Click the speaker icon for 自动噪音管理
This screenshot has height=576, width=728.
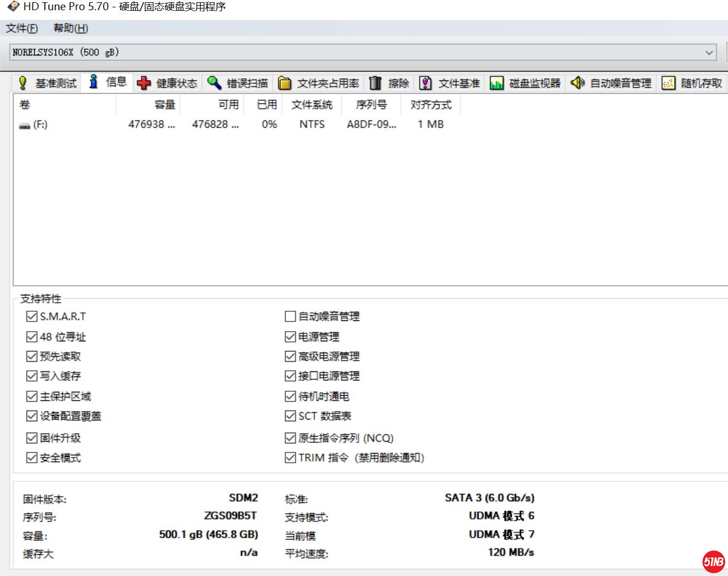point(577,83)
